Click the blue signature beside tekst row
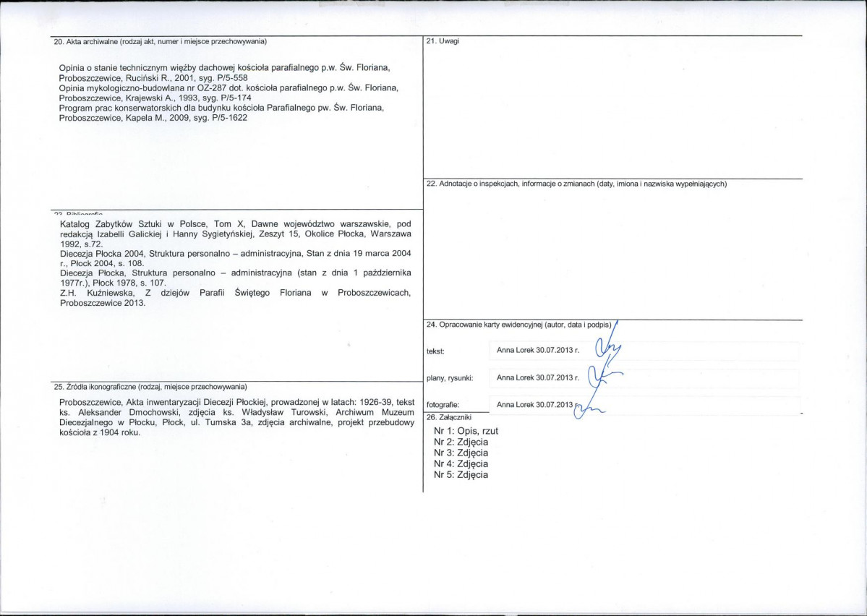This screenshot has height=616, width=867. [x=607, y=350]
